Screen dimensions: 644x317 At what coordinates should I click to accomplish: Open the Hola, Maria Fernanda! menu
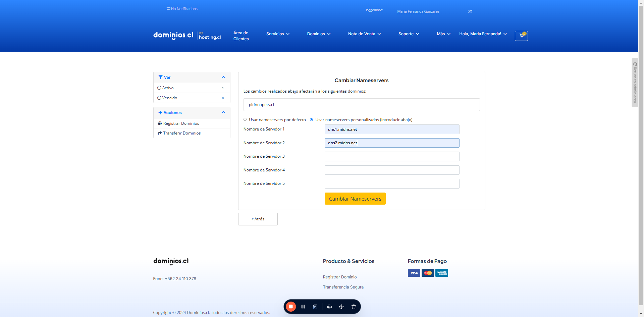pyautogui.click(x=483, y=34)
